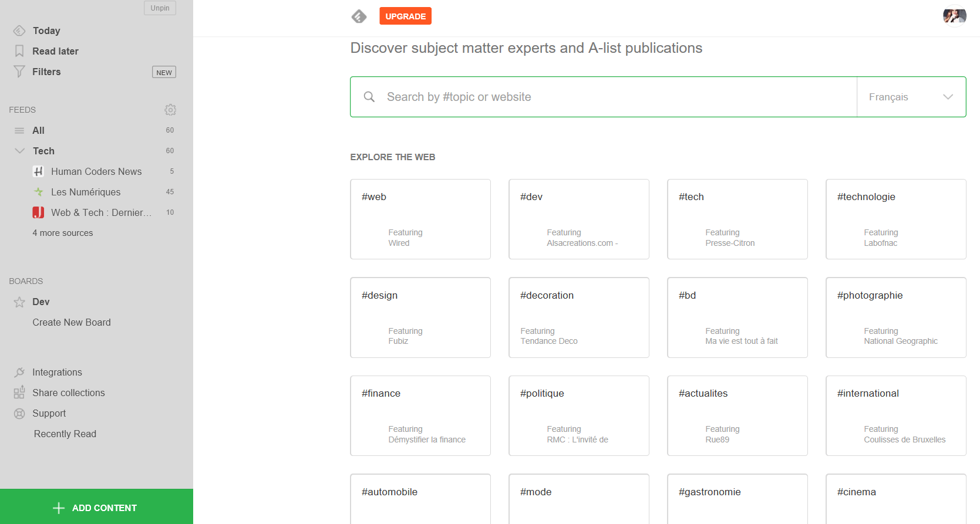Open the #tech topic card
Viewport: 980px width, 524px height.
(737, 219)
